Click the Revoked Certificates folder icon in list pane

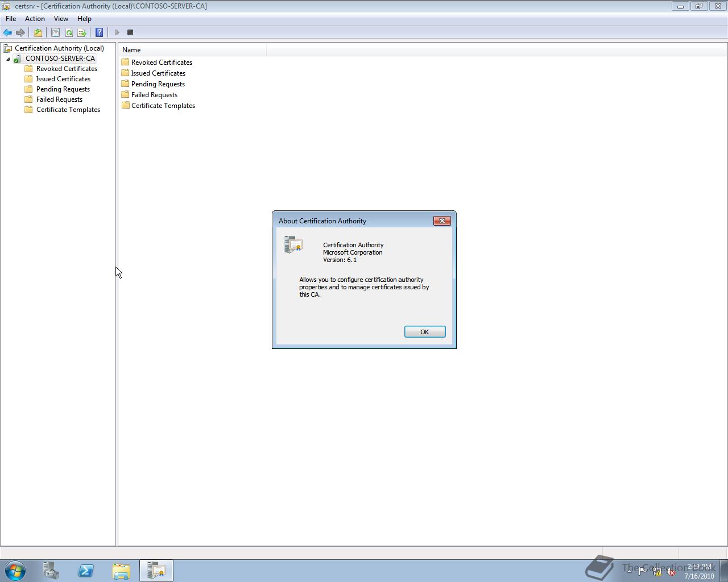(x=125, y=62)
